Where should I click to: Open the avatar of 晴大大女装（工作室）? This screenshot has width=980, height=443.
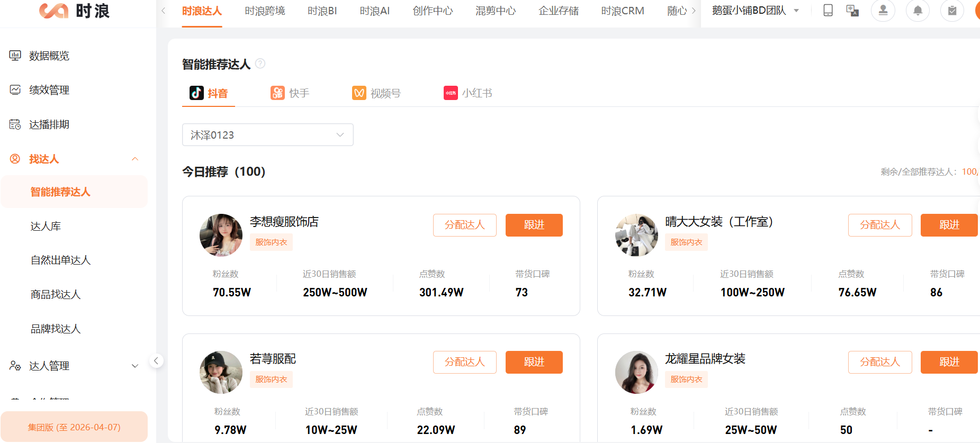click(x=636, y=235)
